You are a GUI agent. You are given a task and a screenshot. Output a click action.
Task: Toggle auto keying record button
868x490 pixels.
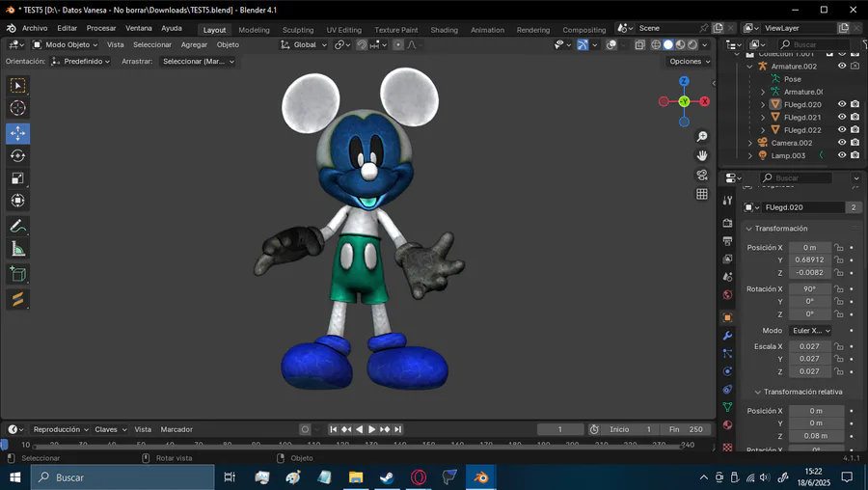click(305, 429)
